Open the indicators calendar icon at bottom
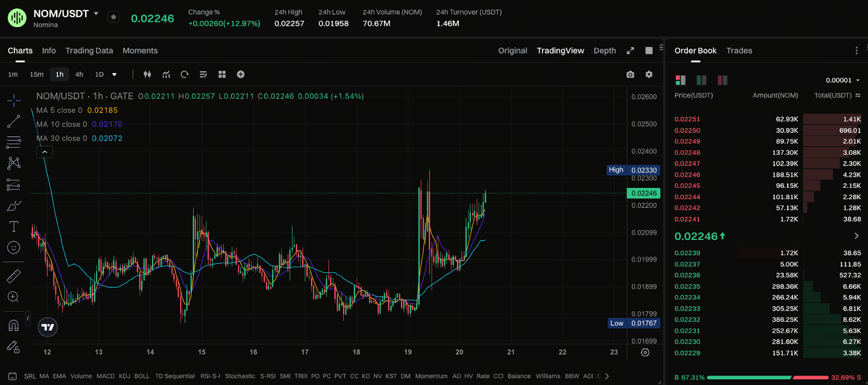868x385 pixels. click(x=12, y=376)
